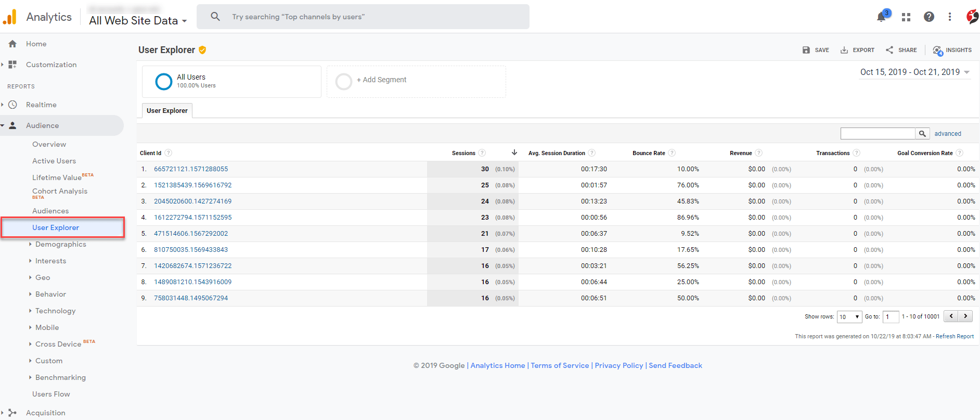Click the Sessions sort descending arrow
Viewport: 980px width, 420px height.
(514, 152)
